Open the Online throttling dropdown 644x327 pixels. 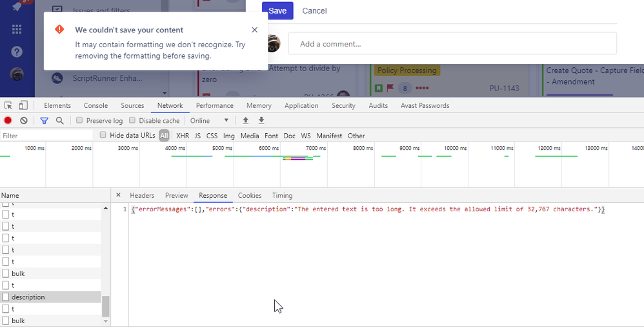pos(209,120)
